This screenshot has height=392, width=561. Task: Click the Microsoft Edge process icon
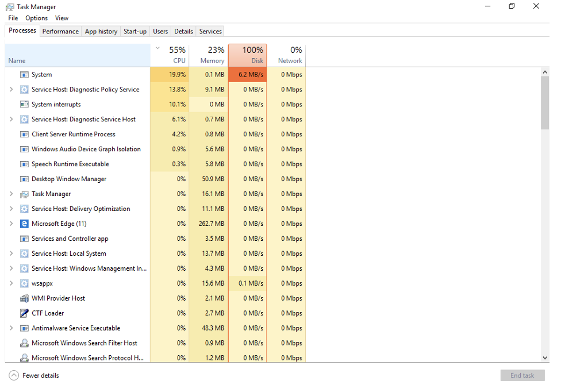click(x=24, y=224)
